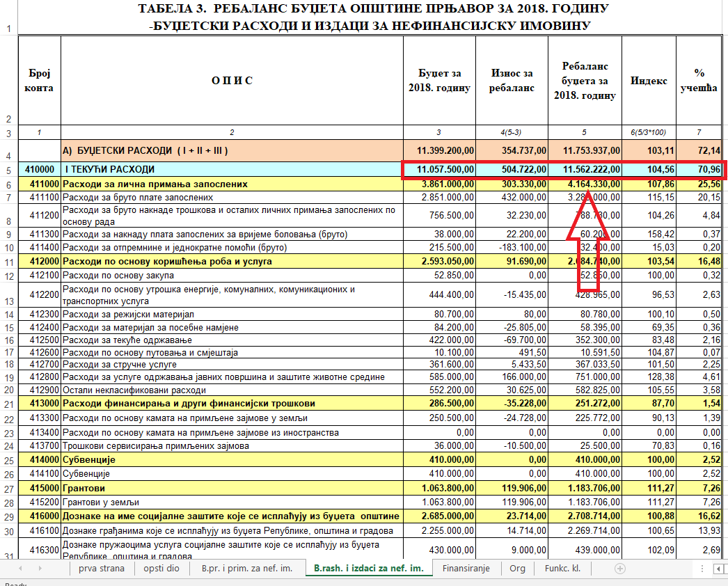Select the '% учешћа' header cell
Viewport: 728px width, 586px height.
pos(699,80)
